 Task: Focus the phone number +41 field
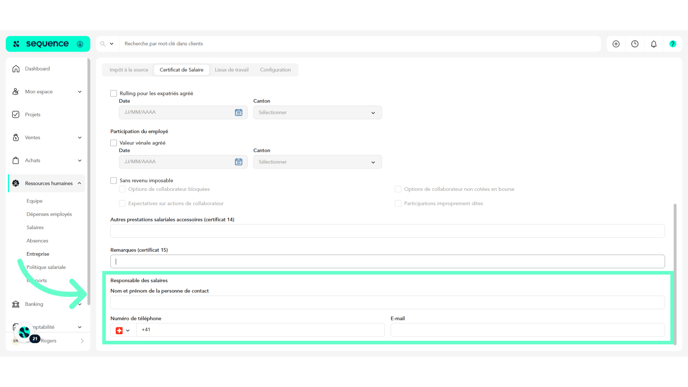[x=260, y=330]
